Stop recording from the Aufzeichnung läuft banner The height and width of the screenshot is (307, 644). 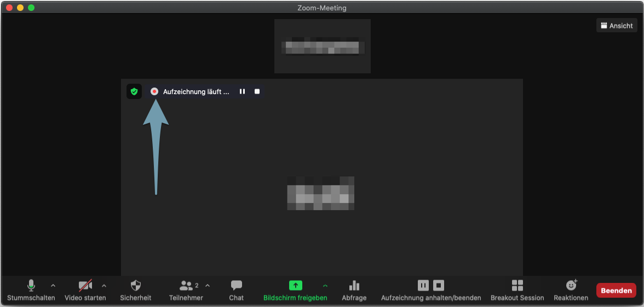(x=257, y=91)
